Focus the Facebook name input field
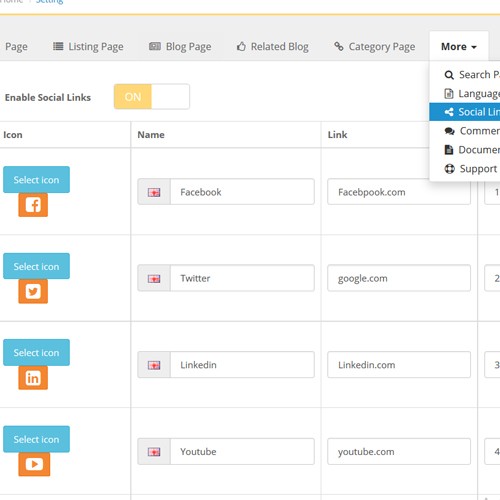The height and width of the screenshot is (500, 500). (242, 192)
